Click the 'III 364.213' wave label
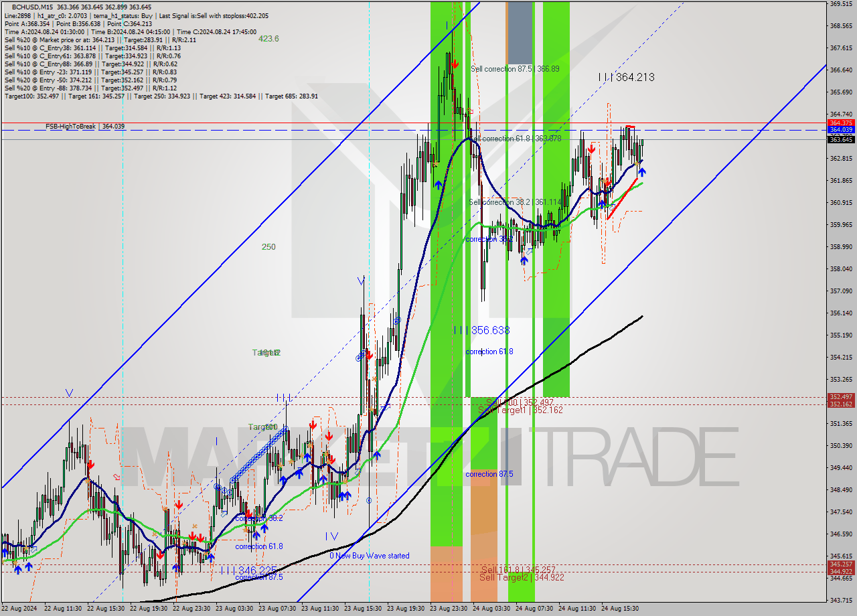This screenshot has height=616, width=857. tap(626, 78)
